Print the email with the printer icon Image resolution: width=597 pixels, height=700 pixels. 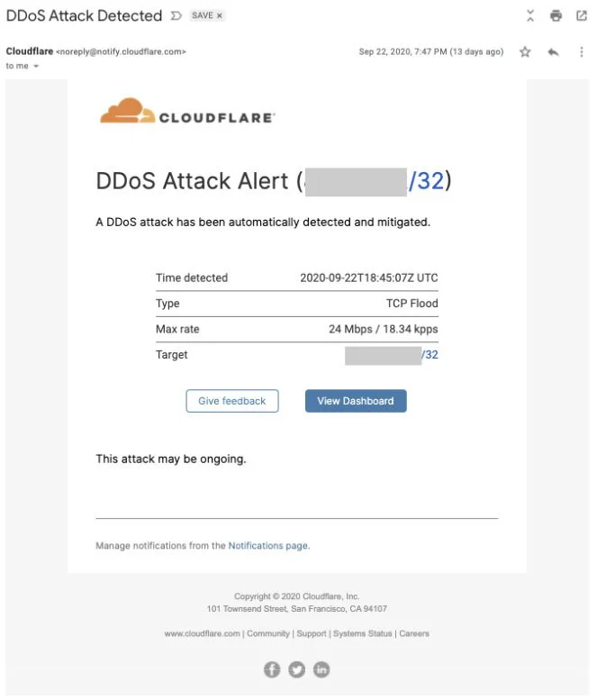(x=556, y=15)
